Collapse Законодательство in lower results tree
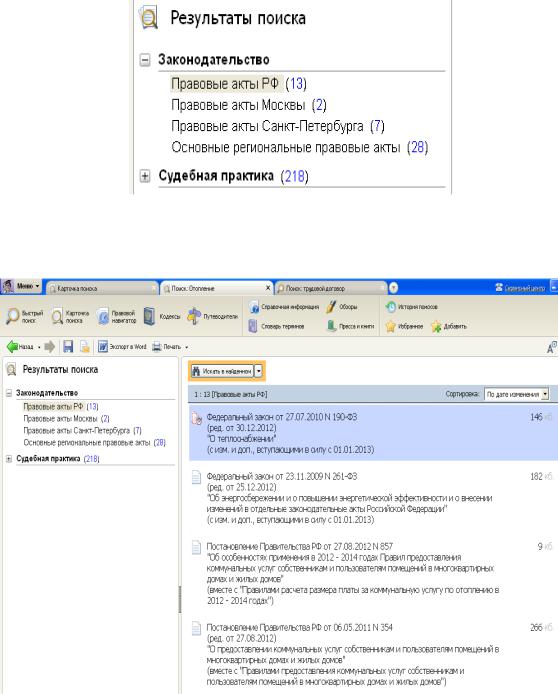Viewport: 558px width, 694px height. click(8, 393)
